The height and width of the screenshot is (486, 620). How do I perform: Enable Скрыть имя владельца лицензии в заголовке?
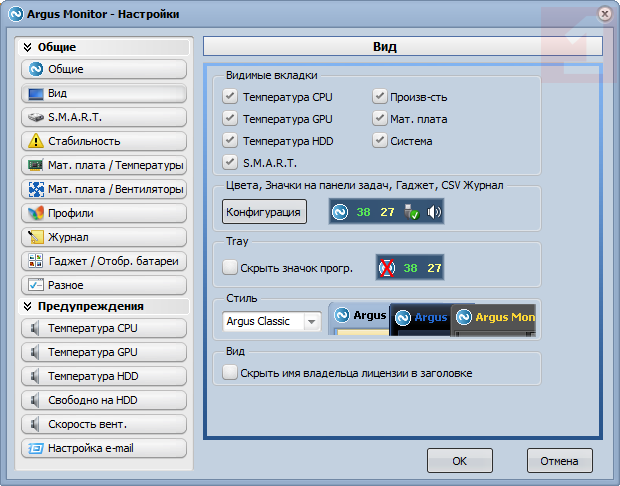(230, 373)
